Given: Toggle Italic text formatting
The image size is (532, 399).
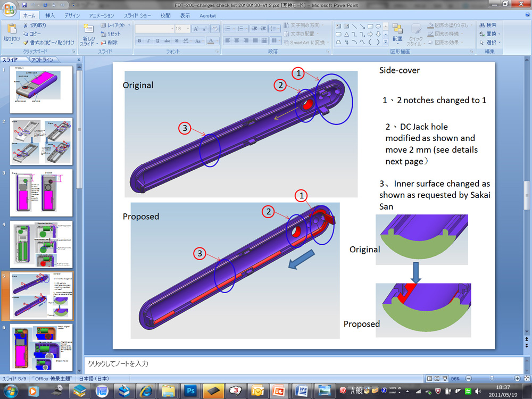Looking at the screenshot, I should (x=148, y=41).
